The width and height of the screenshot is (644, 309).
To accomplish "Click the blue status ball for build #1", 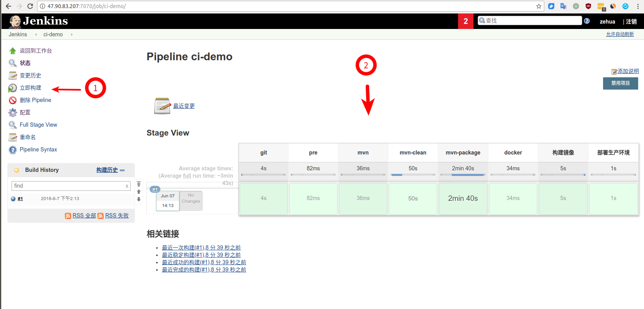I will coord(13,199).
